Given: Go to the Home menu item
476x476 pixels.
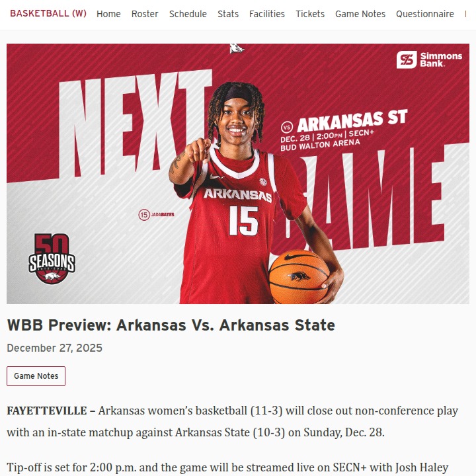Looking at the screenshot, I should click(x=108, y=14).
